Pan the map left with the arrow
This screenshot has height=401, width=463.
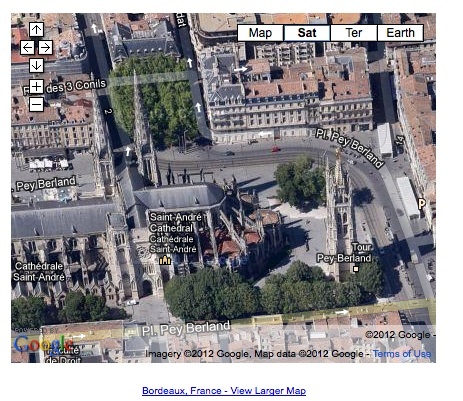(x=27, y=48)
